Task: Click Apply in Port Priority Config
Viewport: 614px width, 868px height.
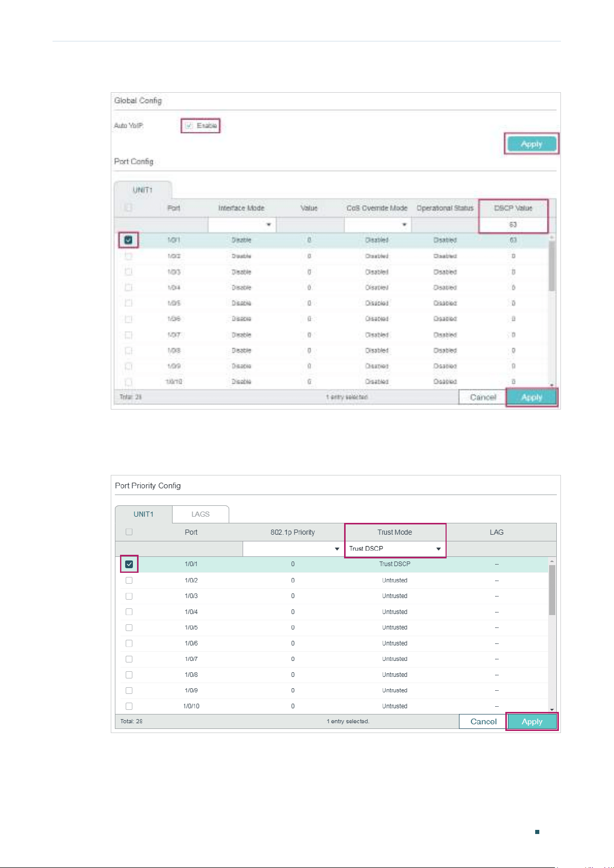Action: tap(532, 722)
